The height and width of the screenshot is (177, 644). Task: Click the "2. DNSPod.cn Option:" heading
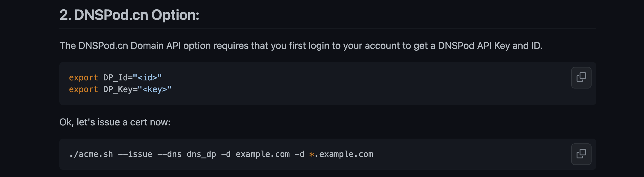tap(129, 15)
